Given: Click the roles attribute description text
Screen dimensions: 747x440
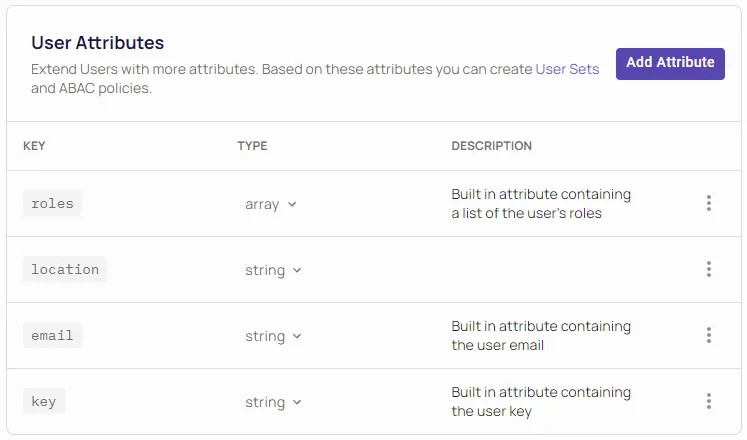Looking at the screenshot, I should (540, 204).
